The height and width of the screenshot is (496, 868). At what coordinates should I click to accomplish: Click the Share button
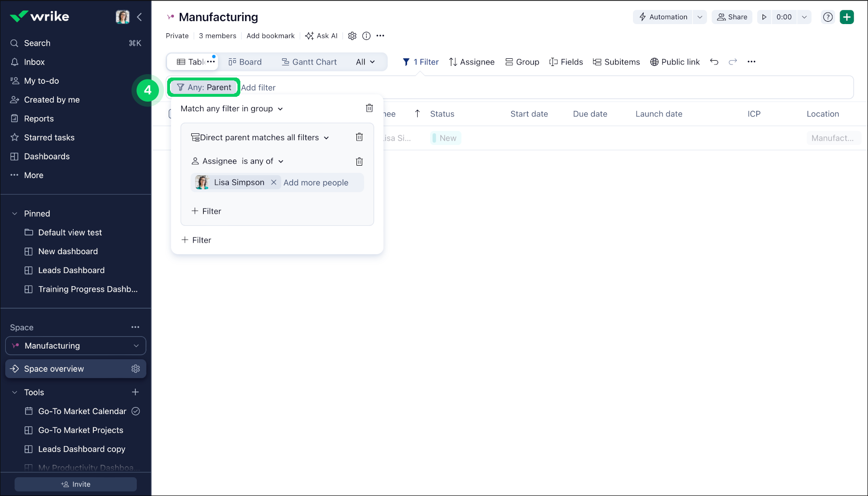732,17
